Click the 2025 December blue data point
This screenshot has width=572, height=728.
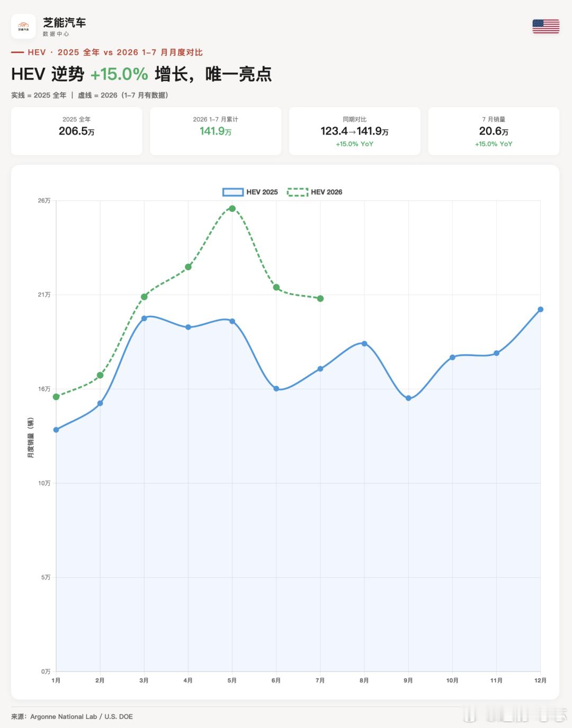[540, 309]
